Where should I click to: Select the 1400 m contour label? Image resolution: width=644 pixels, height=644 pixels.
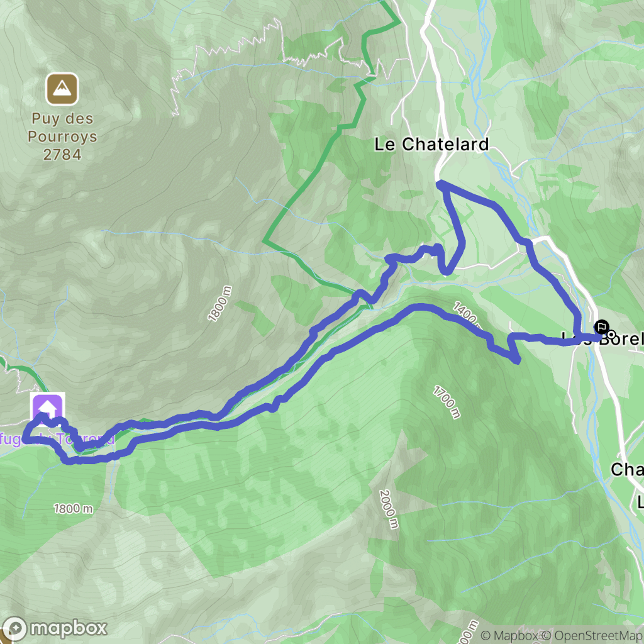click(466, 314)
